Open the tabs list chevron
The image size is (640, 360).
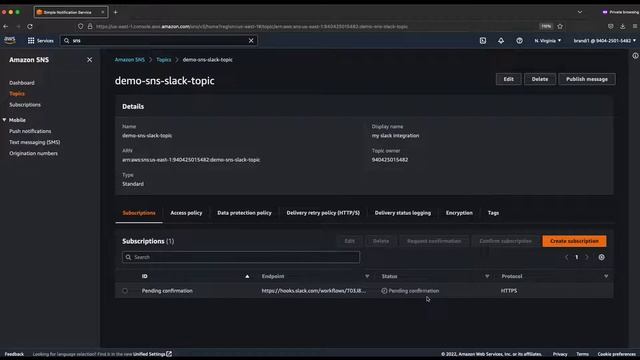(580, 12)
